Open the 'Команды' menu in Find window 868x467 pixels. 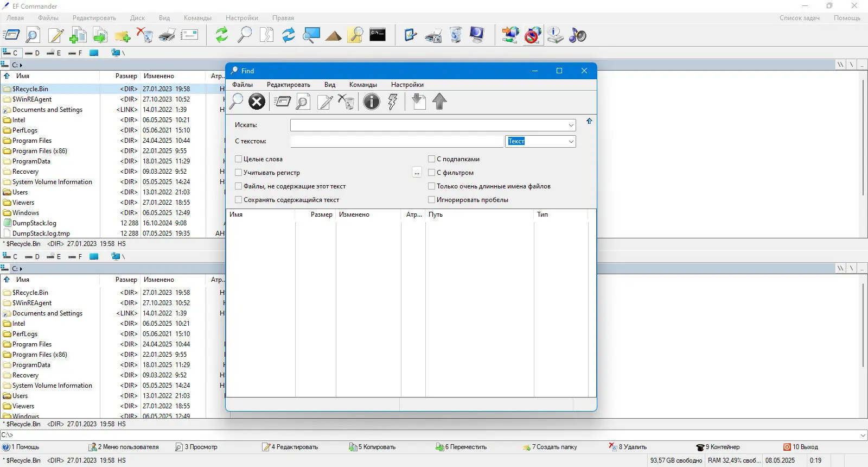363,85
